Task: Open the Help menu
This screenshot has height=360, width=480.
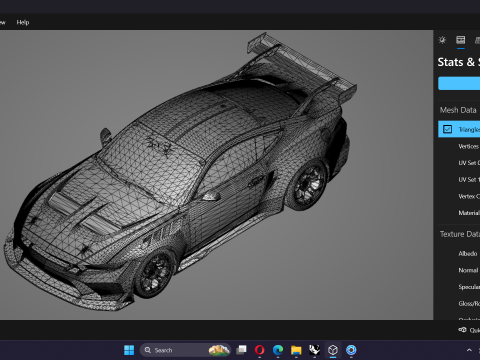Action: point(23,22)
